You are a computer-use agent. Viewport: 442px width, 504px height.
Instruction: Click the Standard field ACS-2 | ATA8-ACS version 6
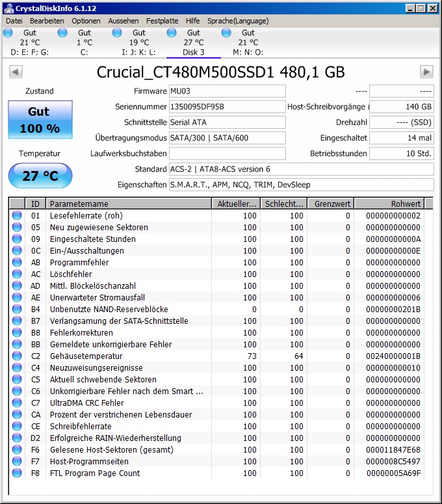(302, 169)
